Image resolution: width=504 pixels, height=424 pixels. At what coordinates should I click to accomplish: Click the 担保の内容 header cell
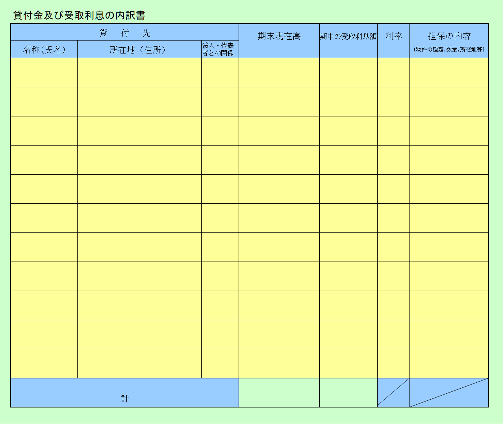(449, 41)
